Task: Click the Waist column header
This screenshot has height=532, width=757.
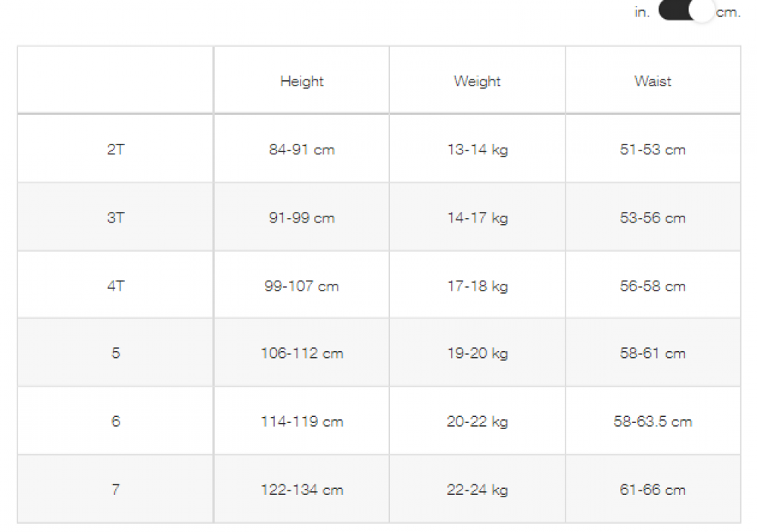Action: tap(653, 81)
